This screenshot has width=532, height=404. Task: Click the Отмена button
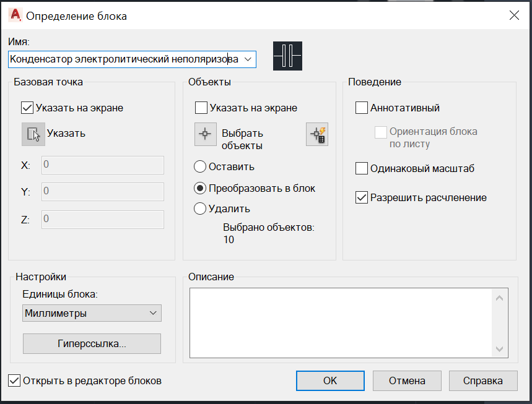[x=407, y=380]
